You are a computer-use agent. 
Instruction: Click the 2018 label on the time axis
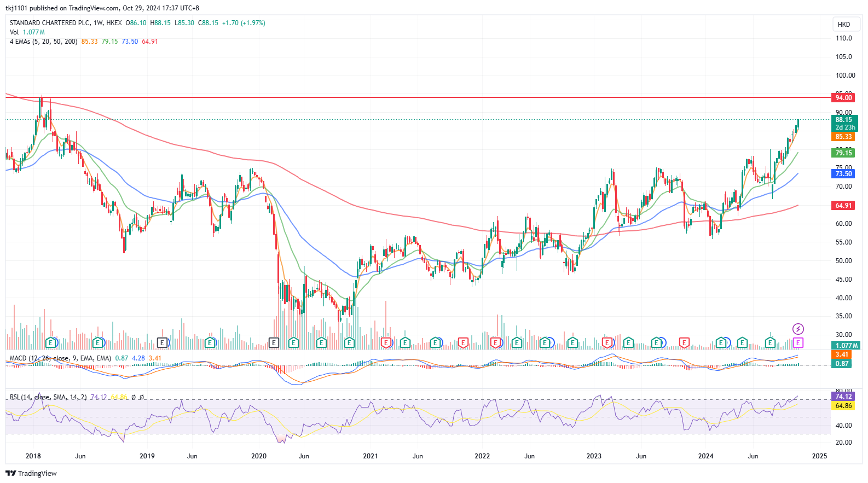33,456
